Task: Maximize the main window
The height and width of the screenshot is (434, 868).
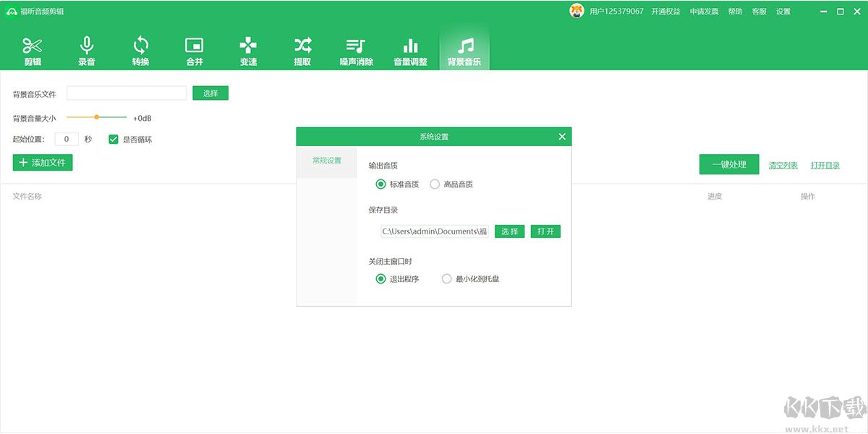Action: click(x=841, y=12)
